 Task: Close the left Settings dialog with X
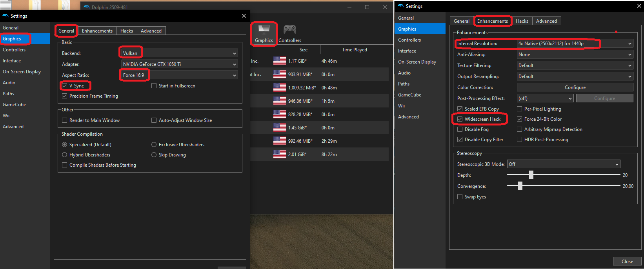(x=244, y=16)
